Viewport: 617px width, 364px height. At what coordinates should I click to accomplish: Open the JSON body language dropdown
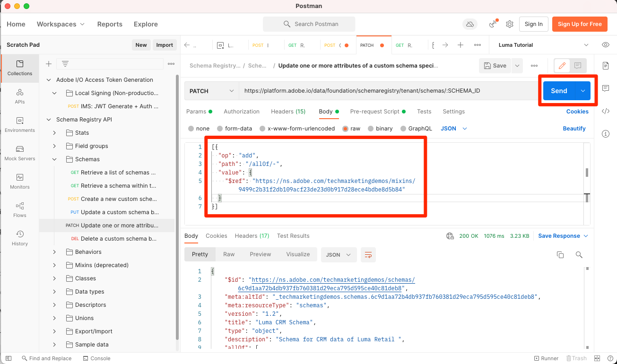tap(454, 129)
